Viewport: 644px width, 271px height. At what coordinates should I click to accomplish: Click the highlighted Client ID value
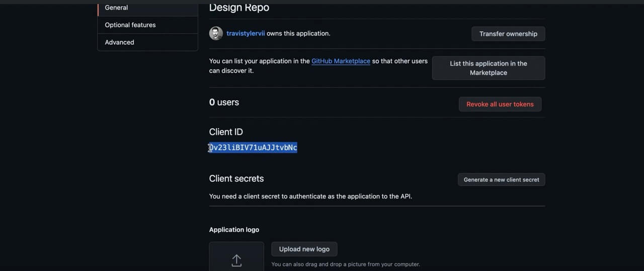click(x=253, y=147)
